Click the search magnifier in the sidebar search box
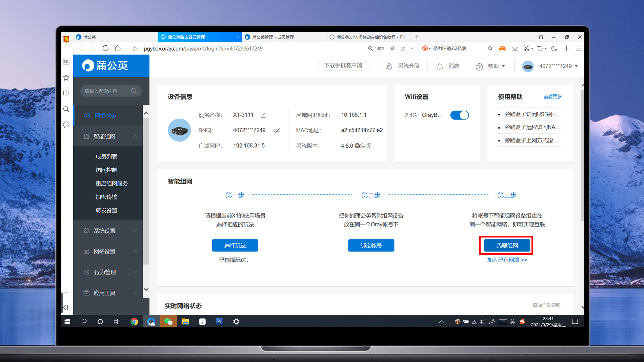The height and width of the screenshot is (362, 644). [134, 91]
